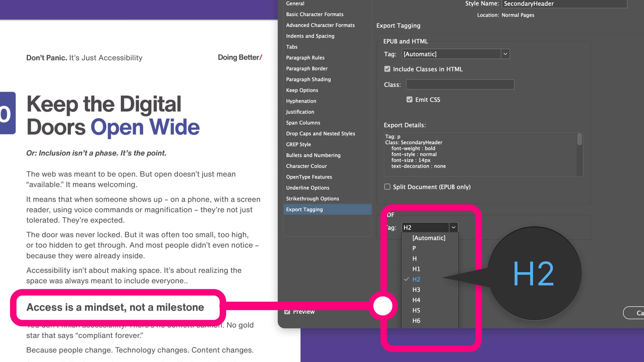The height and width of the screenshot is (362, 644).
Task: Toggle the Preview checkbox
Action: click(x=287, y=312)
